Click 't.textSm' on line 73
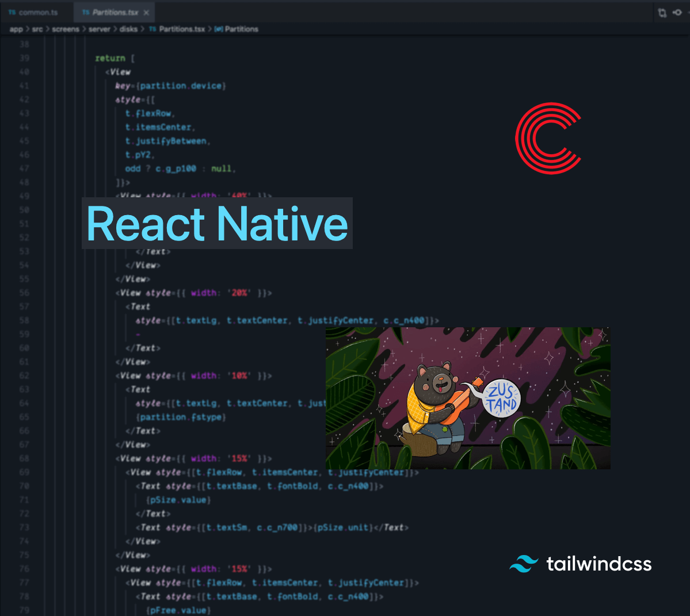Image resolution: width=690 pixels, height=616 pixels. pos(227,527)
